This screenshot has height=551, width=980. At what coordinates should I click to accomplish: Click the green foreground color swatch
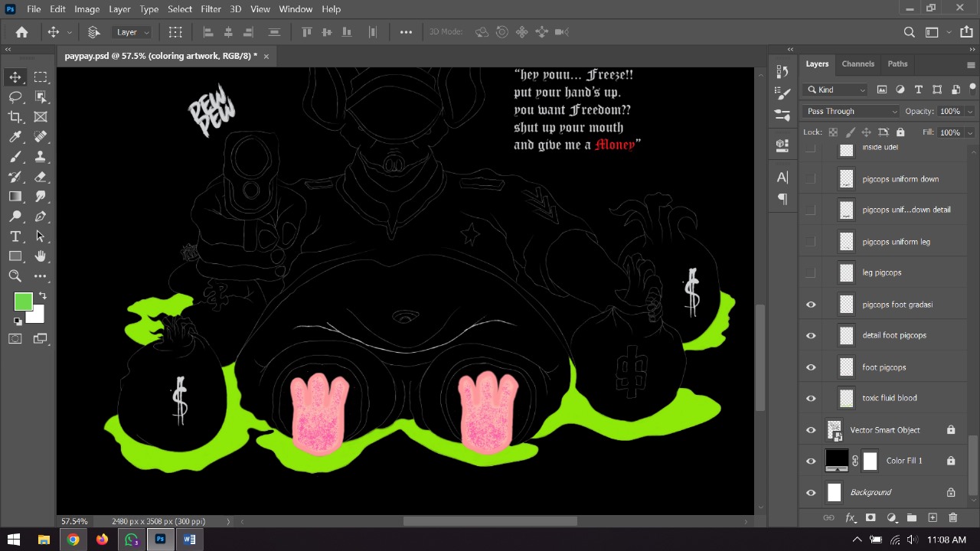22,302
